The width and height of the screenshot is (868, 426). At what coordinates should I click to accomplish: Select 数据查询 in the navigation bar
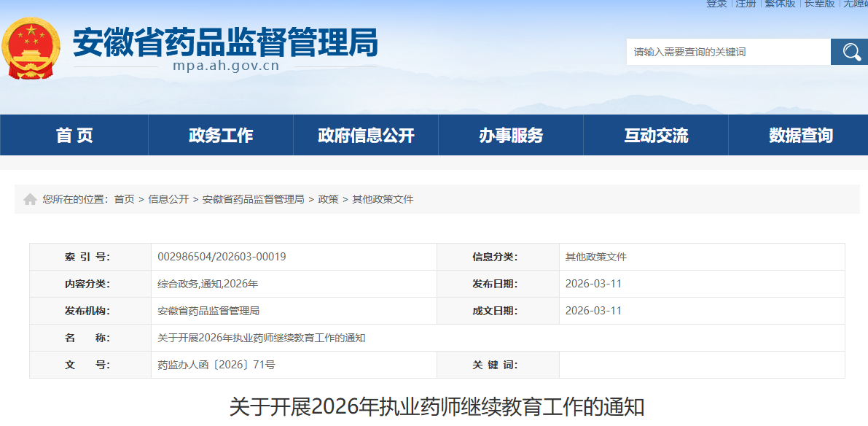coord(800,135)
